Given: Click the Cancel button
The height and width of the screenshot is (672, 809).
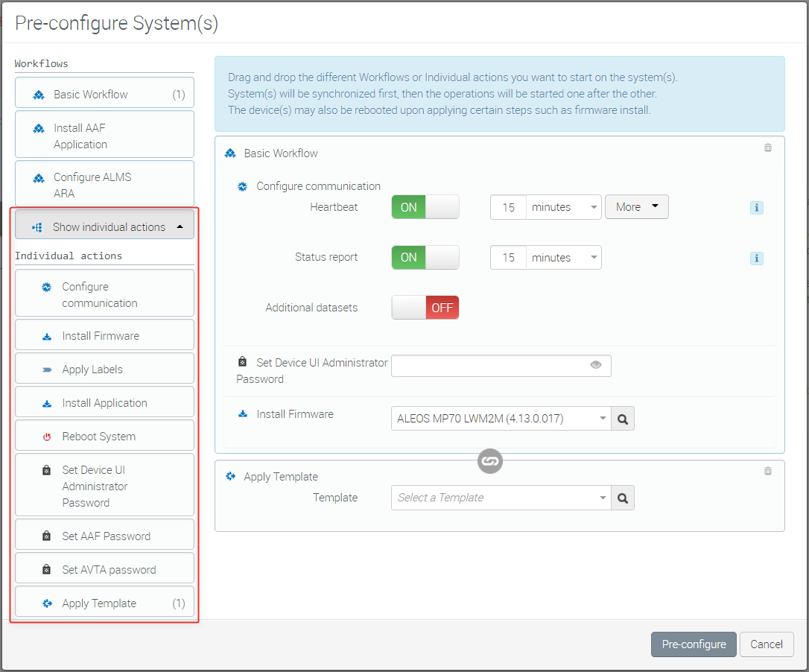Looking at the screenshot, I should (x=767, y=644).
